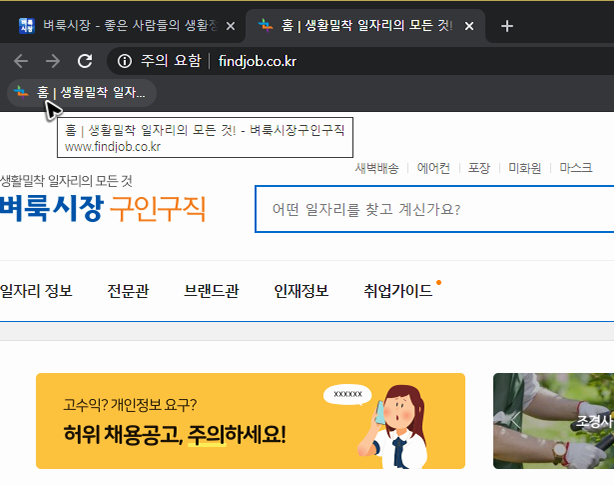
Task: Go forward to the next page
Action: [53, 61]
